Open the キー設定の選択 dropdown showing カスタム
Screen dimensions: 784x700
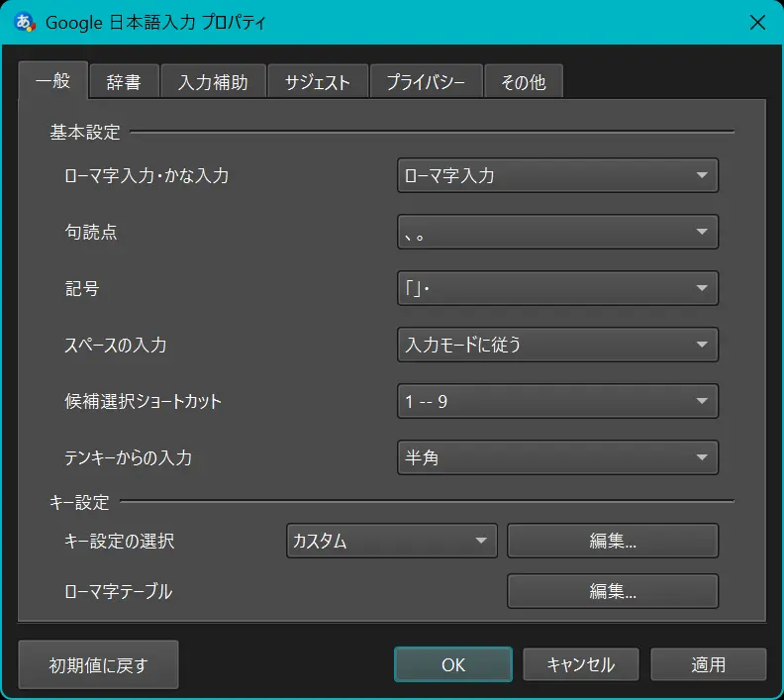click(x=391, y=541)
